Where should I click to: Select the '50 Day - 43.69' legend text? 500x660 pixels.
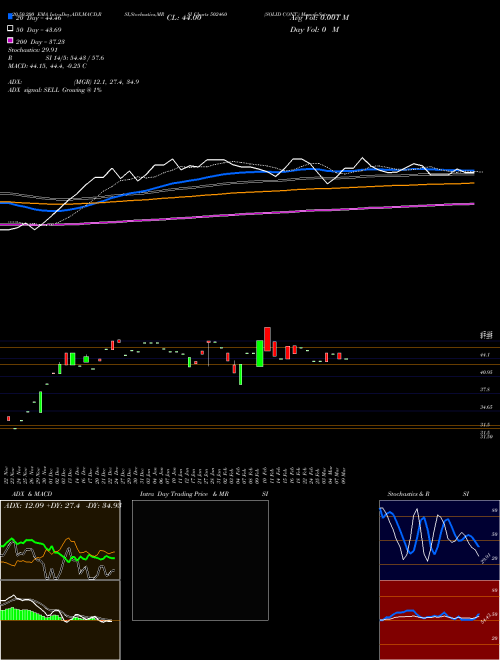(x=39, y=30)
